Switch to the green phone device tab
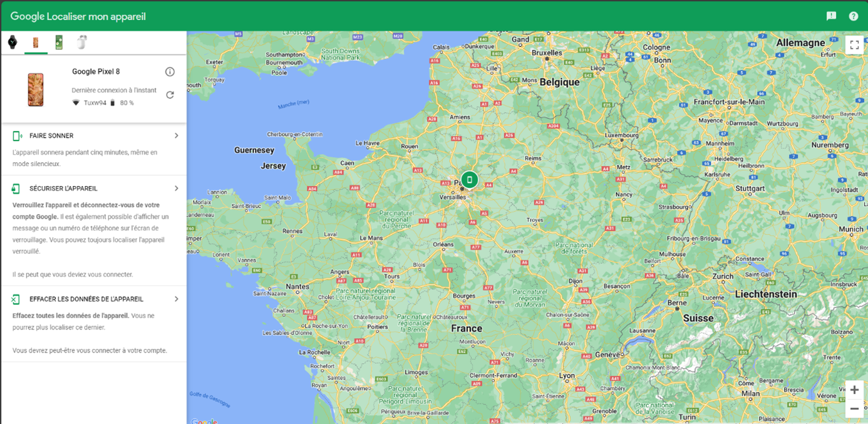This screenshot has width=868, height=424. pyautogui.click(x=59, y=43)
